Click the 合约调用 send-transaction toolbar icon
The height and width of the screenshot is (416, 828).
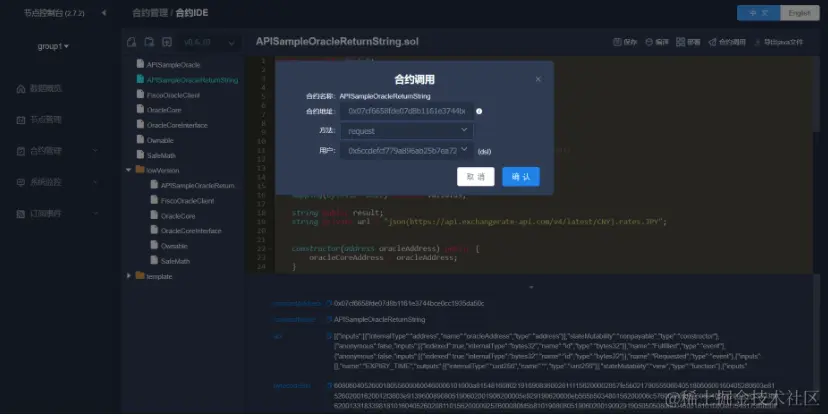712,42
